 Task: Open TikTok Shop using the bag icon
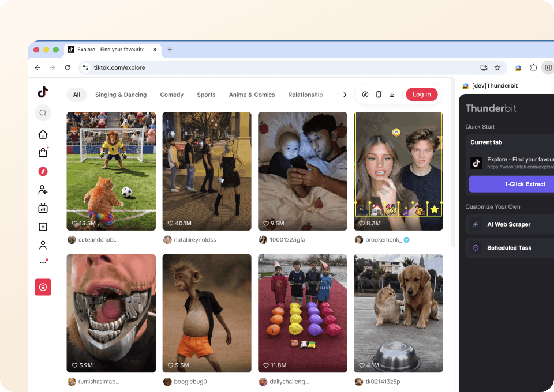[x=43, y=152]
